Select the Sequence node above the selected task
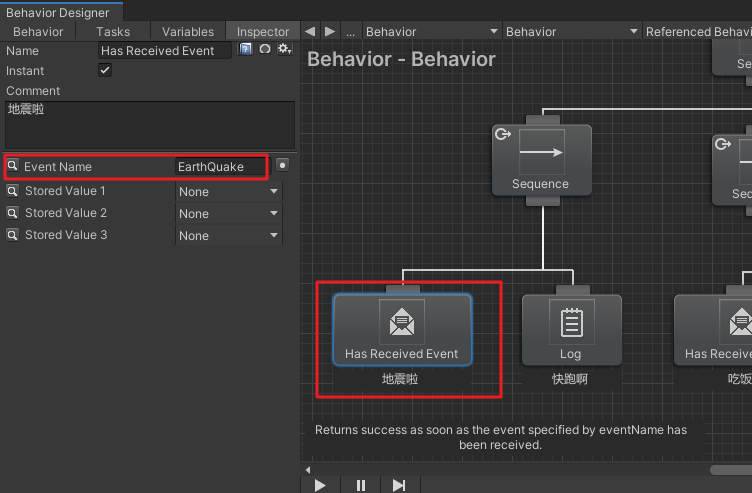Image resolution: width=752 pixels, height=493 pixels. pyautogui.click(x=542, y=160)
